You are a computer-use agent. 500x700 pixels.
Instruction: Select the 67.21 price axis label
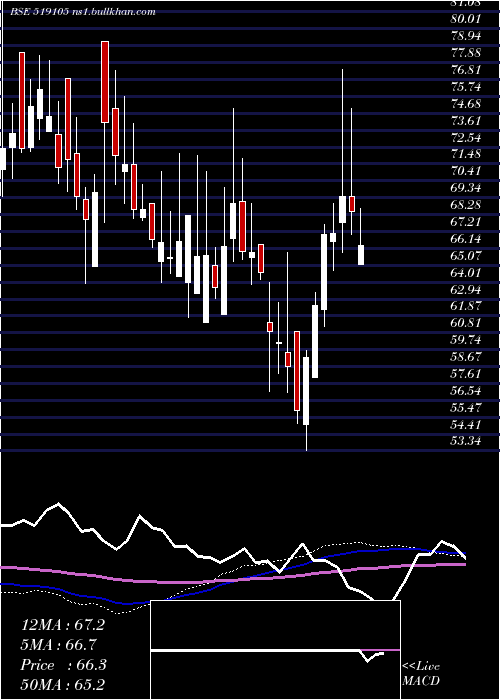pyautogui.click(x=465, y=222)
